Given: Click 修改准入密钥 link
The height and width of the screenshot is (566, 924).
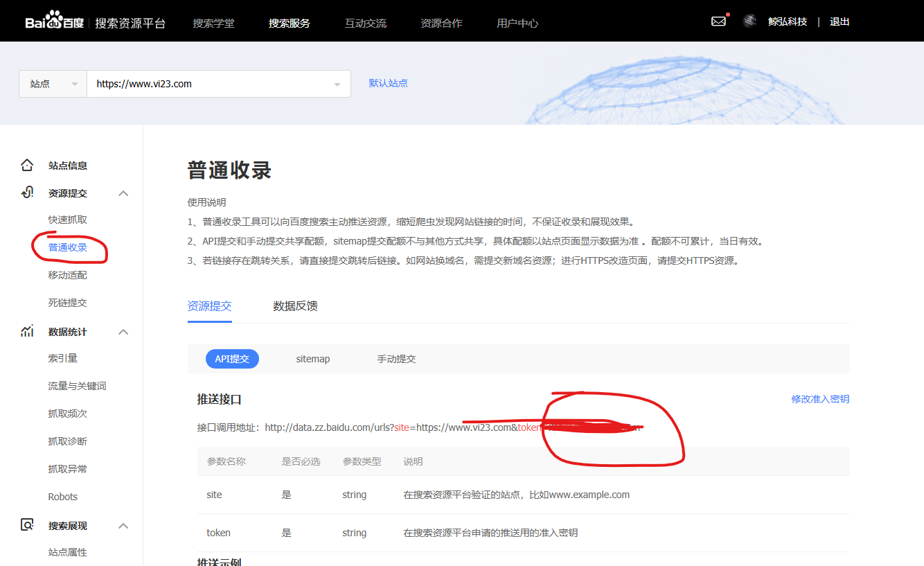Looking at the screenshot, I should point(820,399).
